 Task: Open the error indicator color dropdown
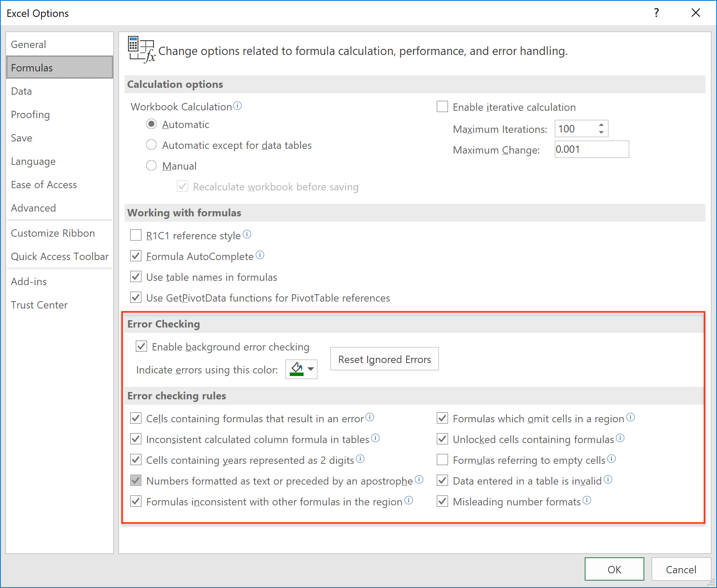click(311, 369)
